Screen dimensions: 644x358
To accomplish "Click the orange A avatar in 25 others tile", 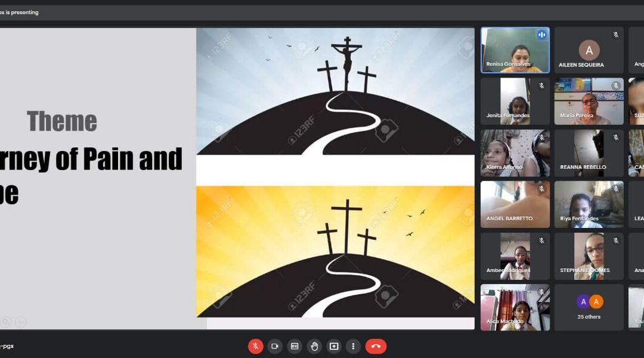I will tap(596, 302).
